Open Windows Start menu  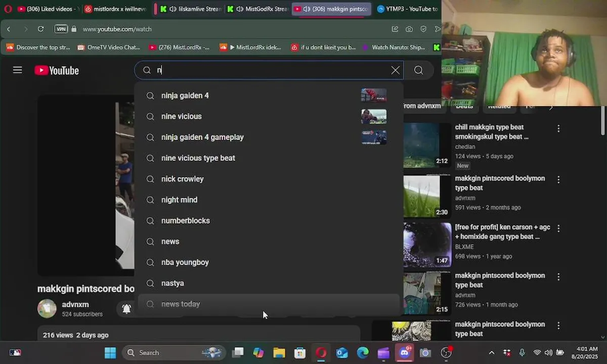pos(110,352)
